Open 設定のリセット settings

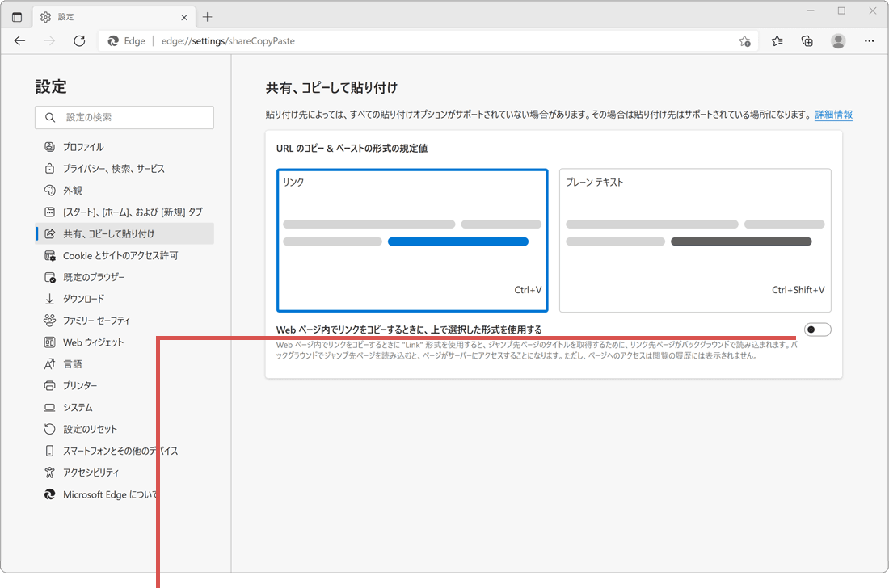coord(124,429)
